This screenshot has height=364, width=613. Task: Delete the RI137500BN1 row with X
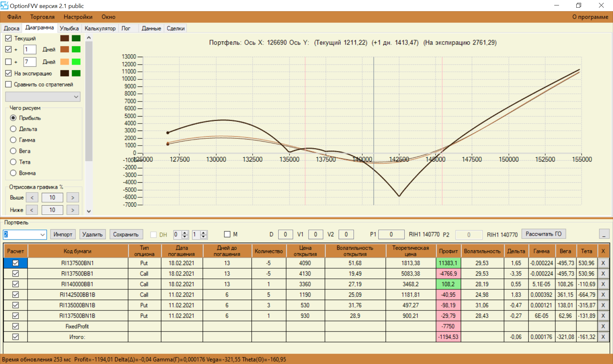tap(603, 263)
